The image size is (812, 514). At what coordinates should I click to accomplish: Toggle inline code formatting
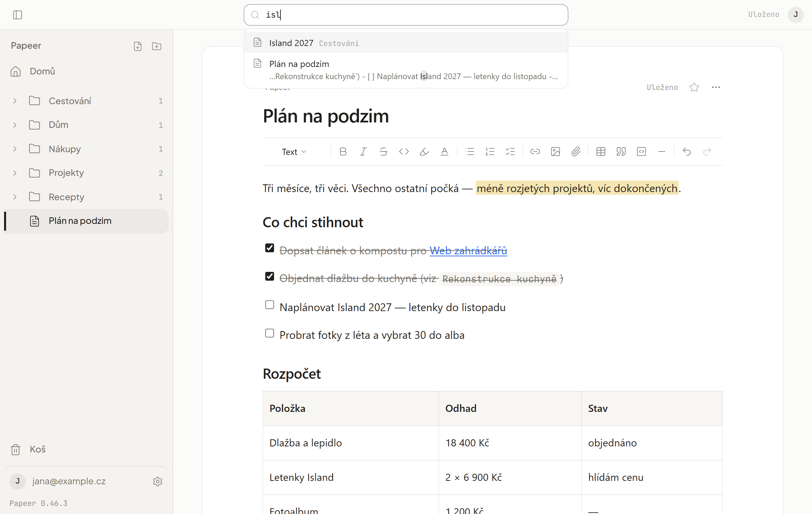404,152
